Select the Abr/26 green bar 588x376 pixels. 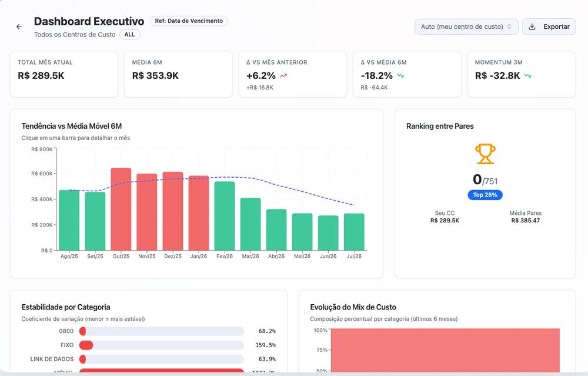(x=276, y=229)
